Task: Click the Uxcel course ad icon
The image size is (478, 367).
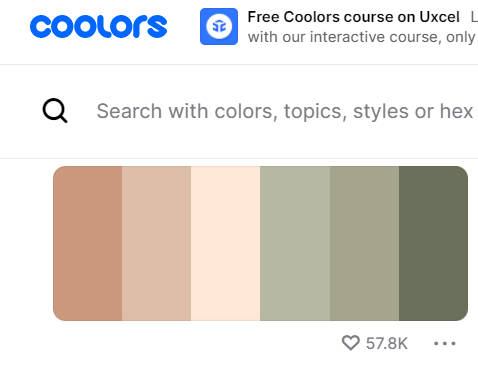Action: [219, 26]
